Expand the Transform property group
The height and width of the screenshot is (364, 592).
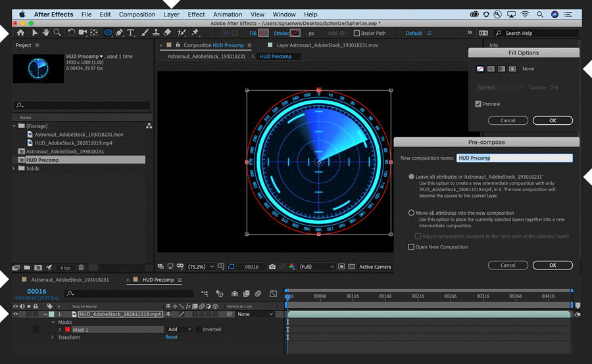pyautogui.click(x=53, y=337)
